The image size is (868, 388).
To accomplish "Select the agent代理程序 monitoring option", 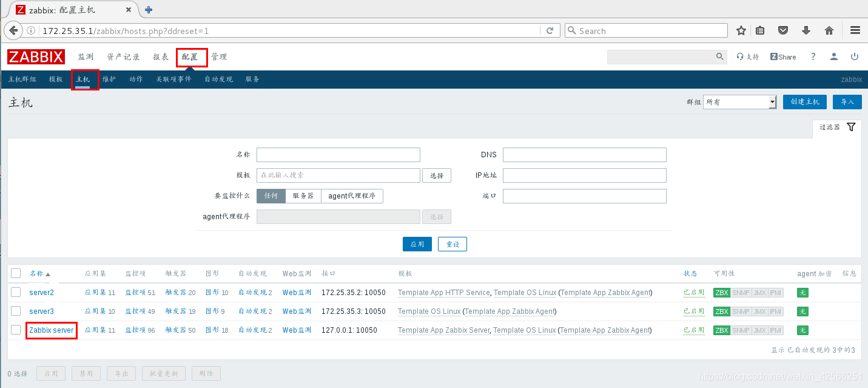I will point(352,196).
